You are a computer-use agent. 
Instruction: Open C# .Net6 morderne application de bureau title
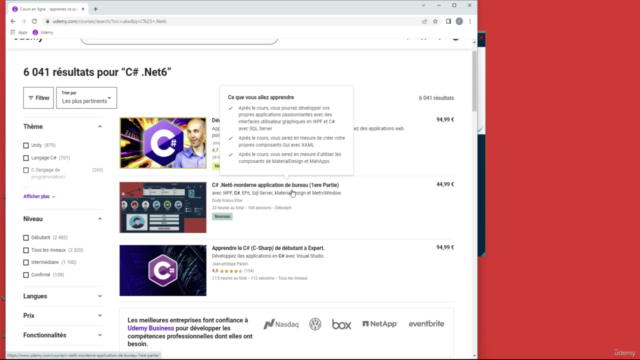[275, 185]
